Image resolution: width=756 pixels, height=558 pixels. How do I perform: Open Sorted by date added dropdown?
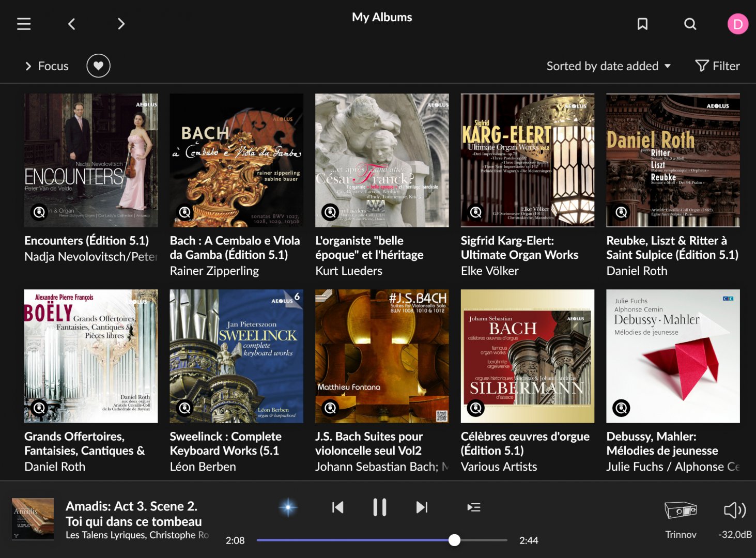pos(609,66)
